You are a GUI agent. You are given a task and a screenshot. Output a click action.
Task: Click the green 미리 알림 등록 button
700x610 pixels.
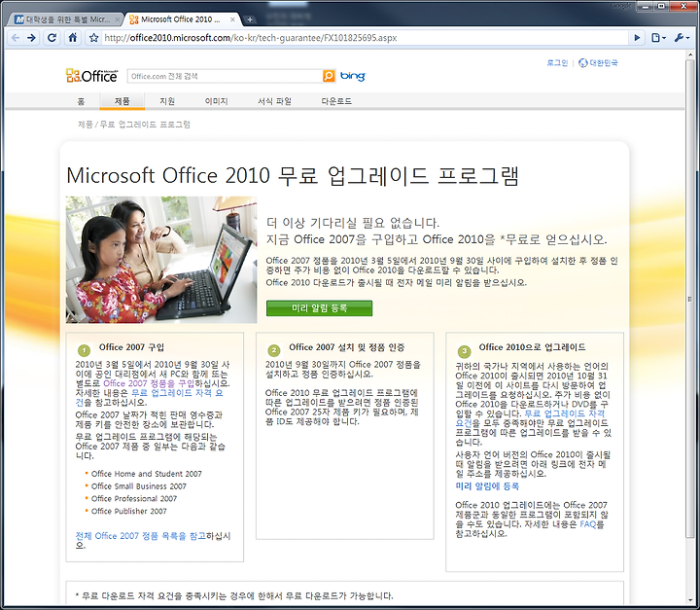point(319,307)
